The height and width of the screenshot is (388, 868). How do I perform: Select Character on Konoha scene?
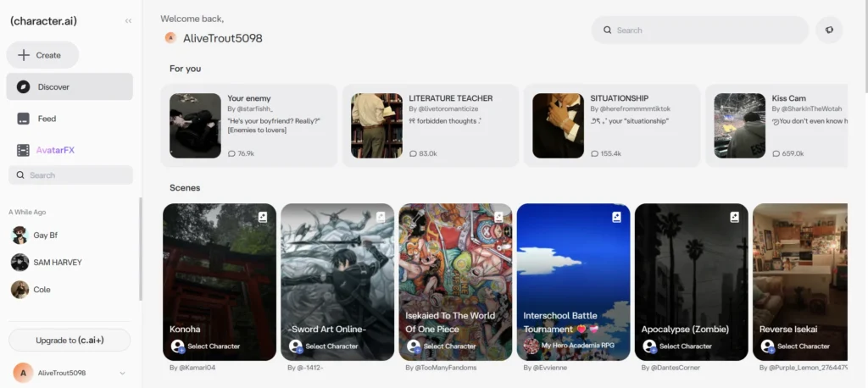(x=205, y=346)
